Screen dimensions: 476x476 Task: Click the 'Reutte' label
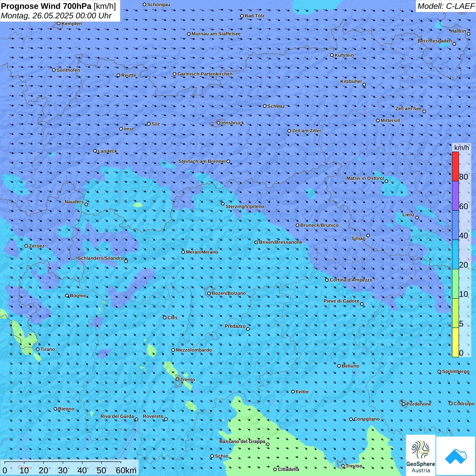tap(129, 75)
